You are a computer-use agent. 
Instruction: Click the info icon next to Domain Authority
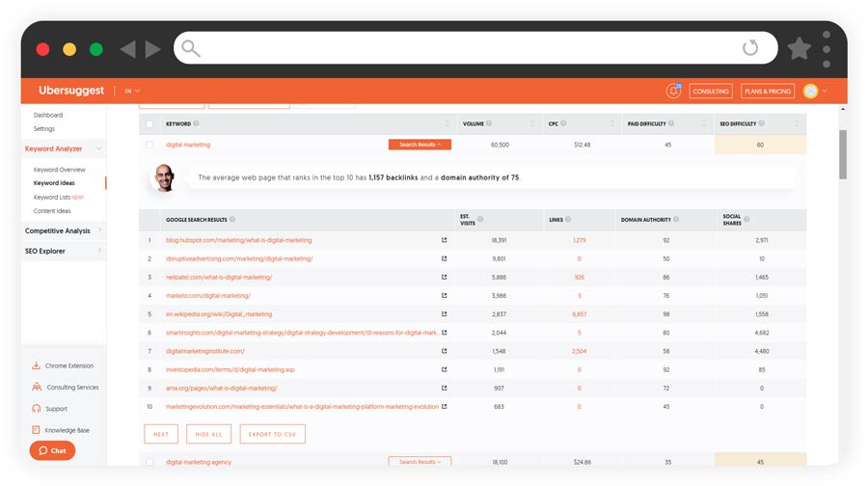(676, 219)
